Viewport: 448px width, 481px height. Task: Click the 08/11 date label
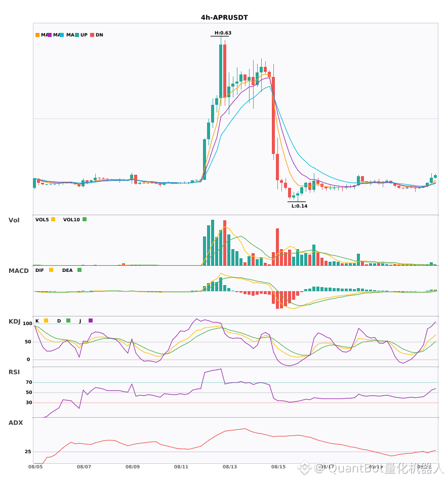click(x=181, y=467)
